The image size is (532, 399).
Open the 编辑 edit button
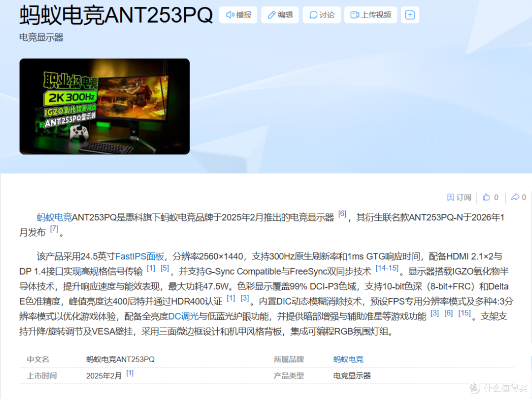point(280,15)
